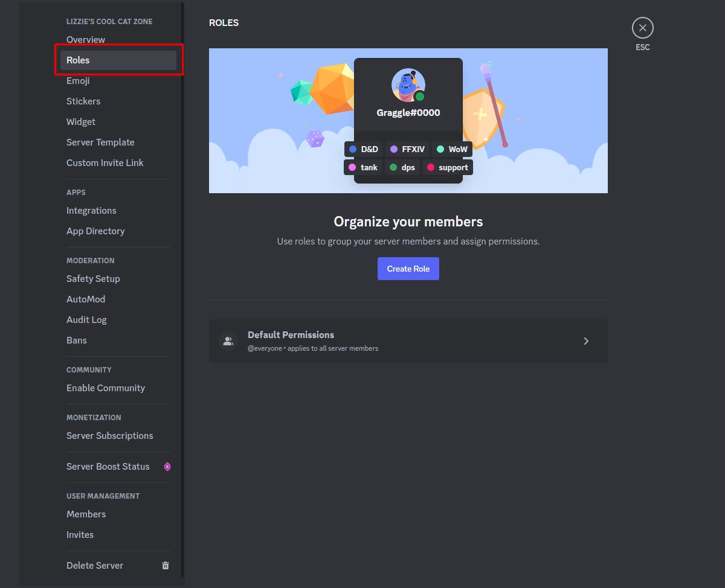Viewport: 725px width, 588px height.
Task: Select Emoji in the sidebar
Action: (x=78, y=81)
